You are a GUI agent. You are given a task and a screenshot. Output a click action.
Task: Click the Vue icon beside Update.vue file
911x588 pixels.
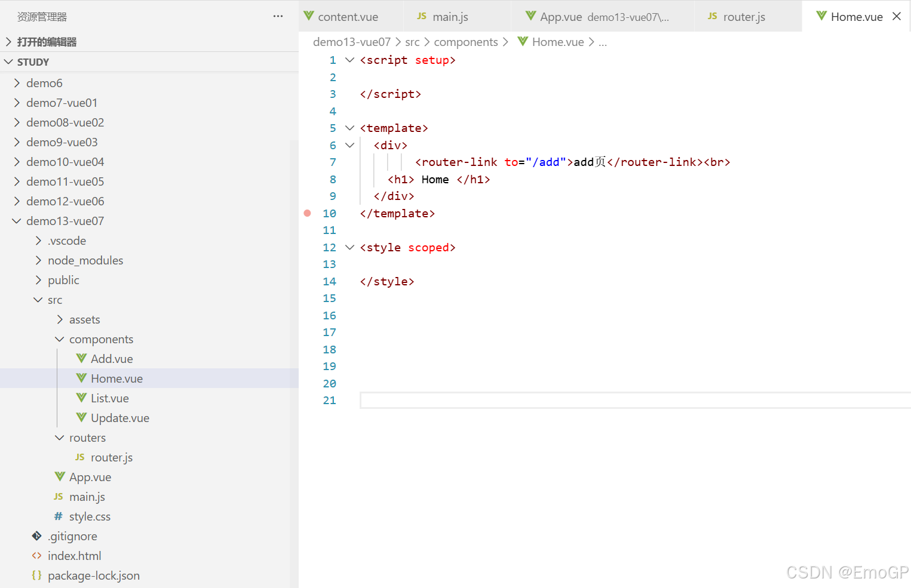click(x=81, y=417)
